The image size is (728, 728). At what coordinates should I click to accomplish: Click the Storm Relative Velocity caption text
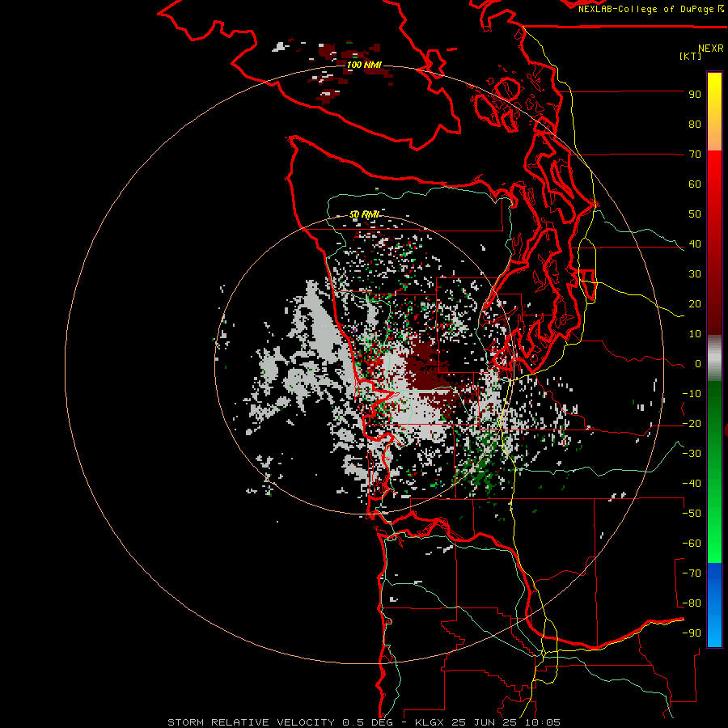(363, 722)
